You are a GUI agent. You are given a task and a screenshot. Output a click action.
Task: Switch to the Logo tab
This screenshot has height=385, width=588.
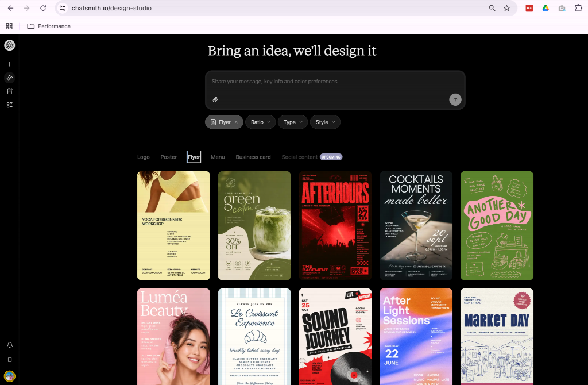tap(143, 157)
